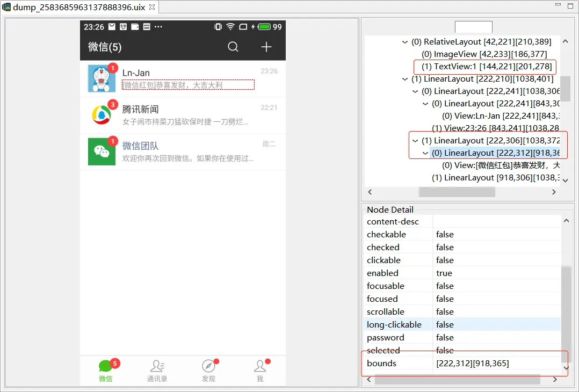The image size is (579, 392).
Task: Minimize the editor pane
Action: 558,5
